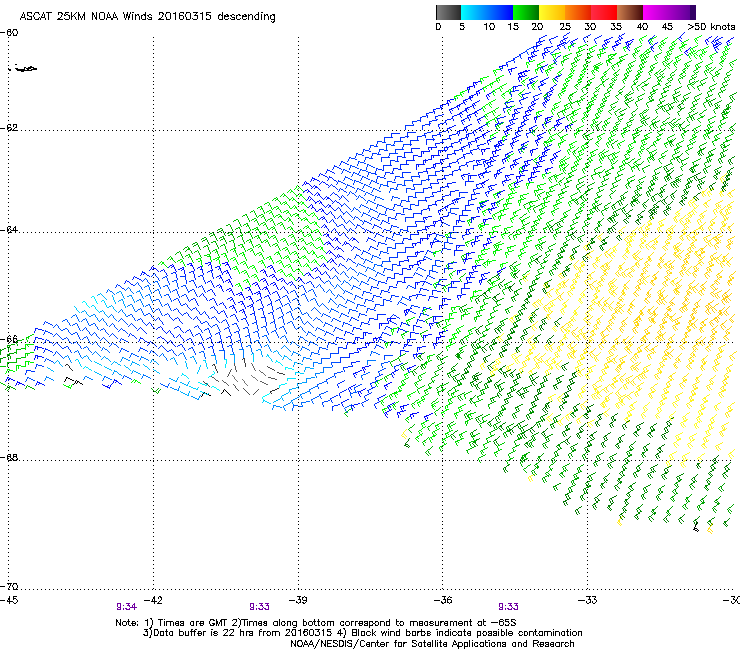
Task: Click the yellow 20-25 knots legend swatch
Action: point(552,12)
